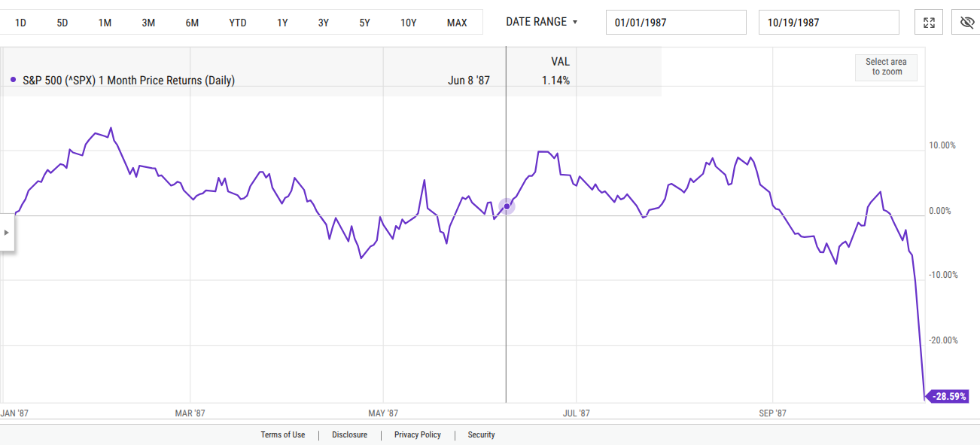Click the 0.00% y-axis label
980x445 pixels.
point(940,210)
